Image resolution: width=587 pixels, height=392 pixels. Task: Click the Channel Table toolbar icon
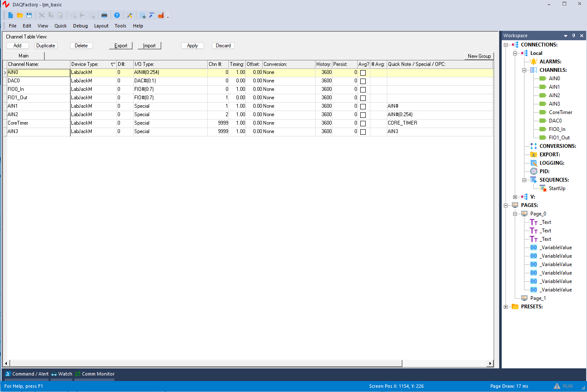pos(144,15)
